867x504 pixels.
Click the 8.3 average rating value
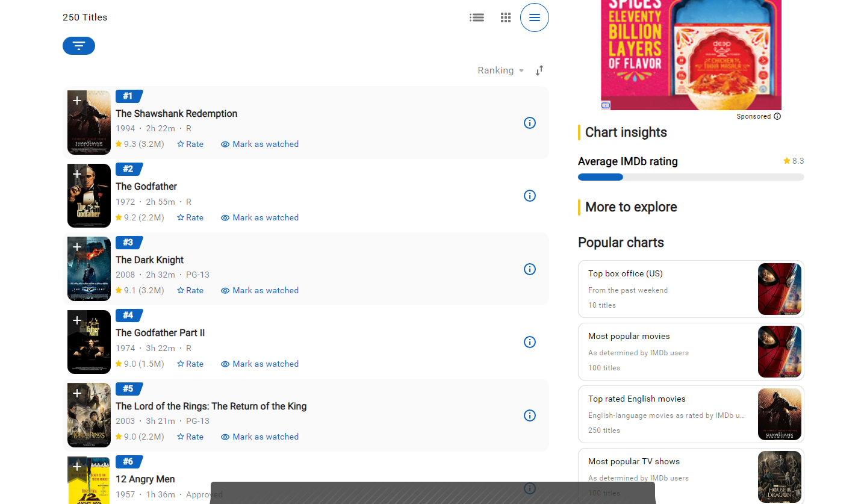(794, 161)
